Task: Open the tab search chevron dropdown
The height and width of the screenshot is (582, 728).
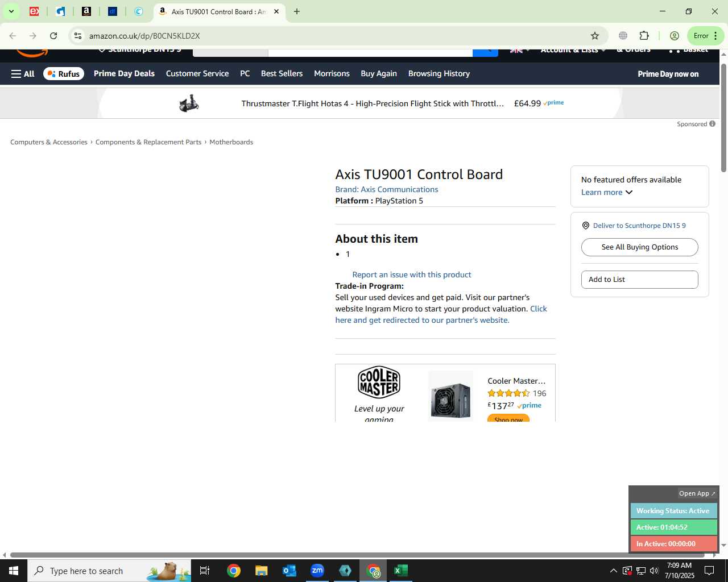Action: (11, 11)
